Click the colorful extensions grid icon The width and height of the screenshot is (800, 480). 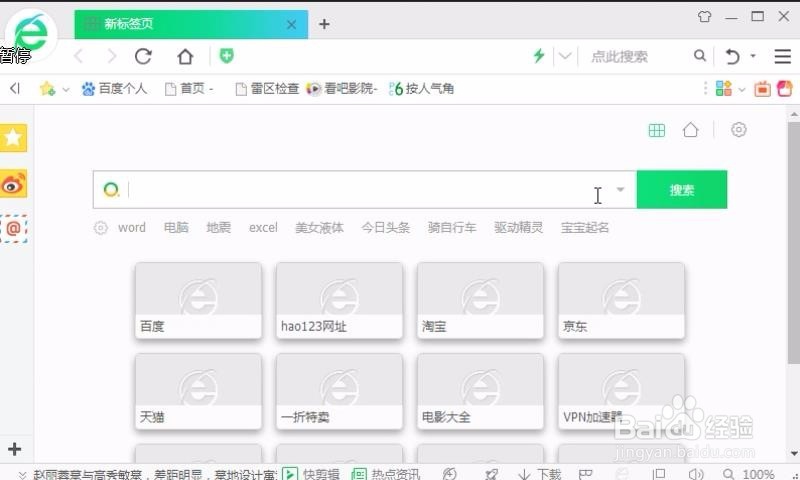coord(723,89)
